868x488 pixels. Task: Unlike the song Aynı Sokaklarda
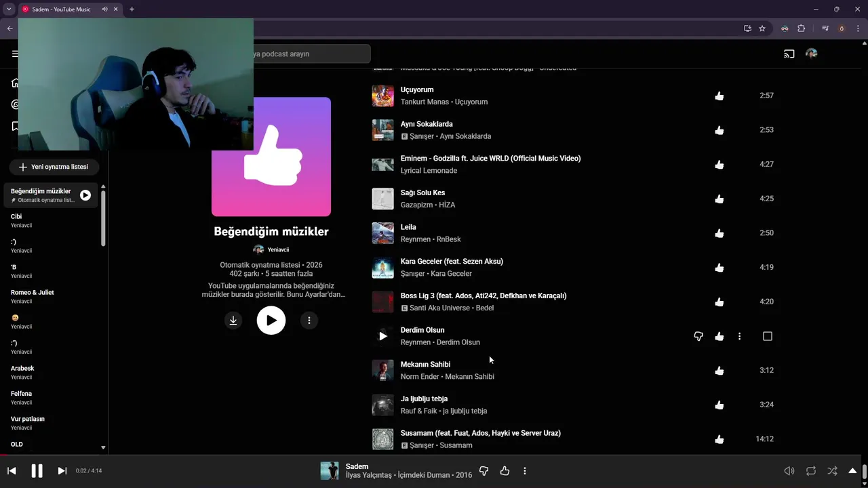(719, 130)
